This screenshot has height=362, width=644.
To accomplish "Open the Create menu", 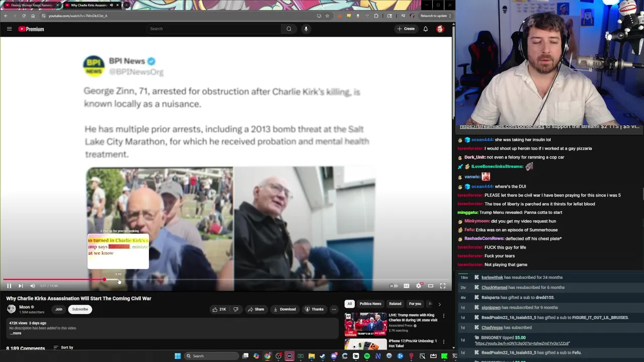I will (406, 29).
